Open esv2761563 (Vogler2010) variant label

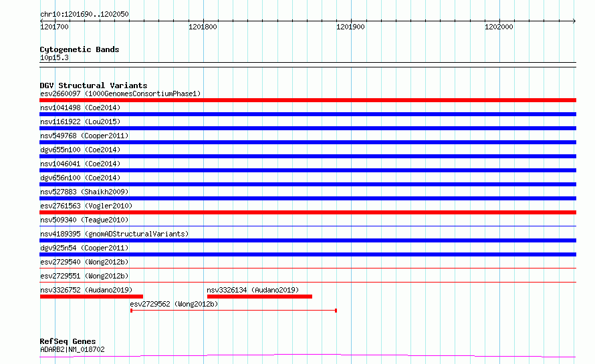point(86,206)
